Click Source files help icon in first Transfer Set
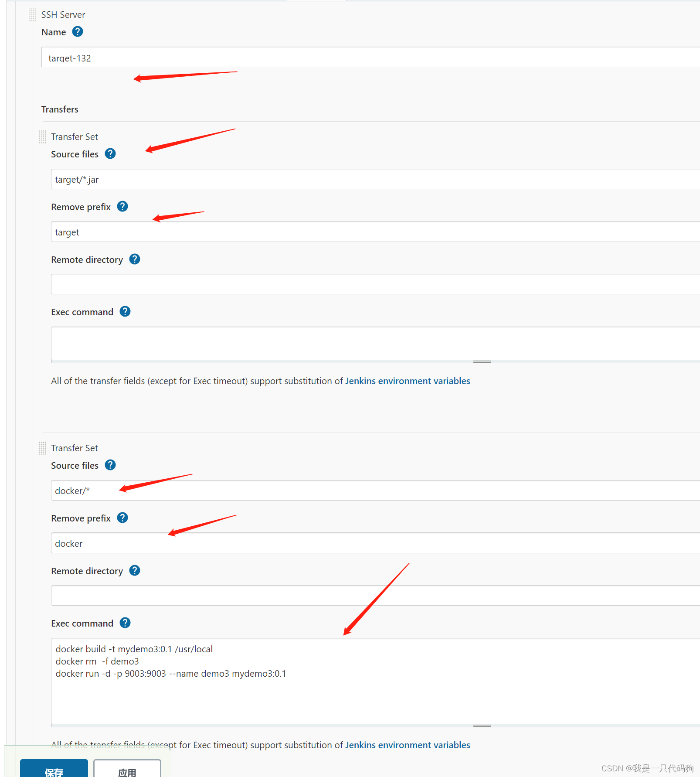This screenshot has height=777, width=700. coord(110,153)
